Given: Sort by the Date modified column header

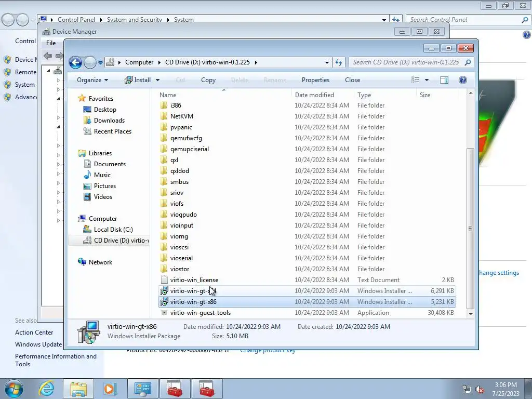Looking at the screenshot, I should [x=314, y=95].
